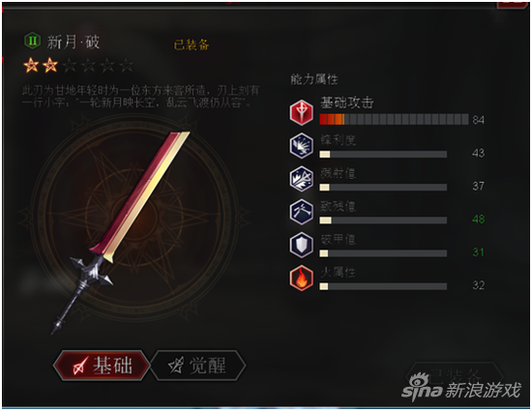Image resolution: width=532 pixels, height=411 pixels.
Task: Switch to the 基础 (Basic) tab
Action: click(102, 366)
